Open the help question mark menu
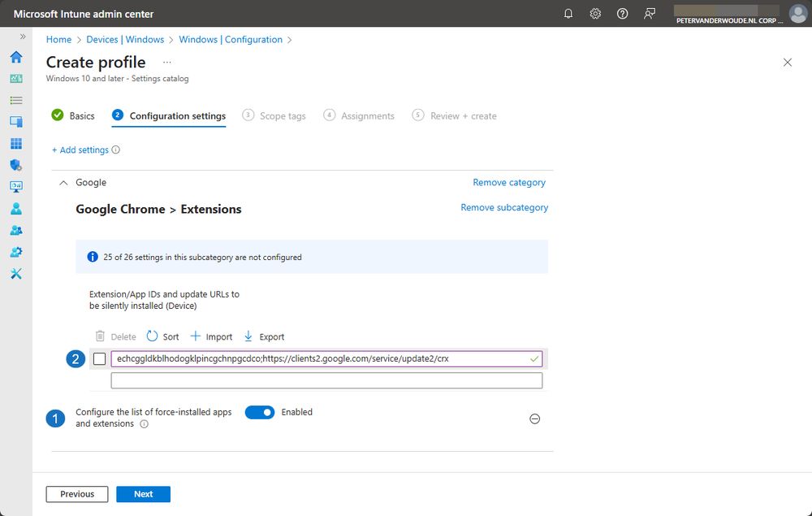 pos(622,14)
